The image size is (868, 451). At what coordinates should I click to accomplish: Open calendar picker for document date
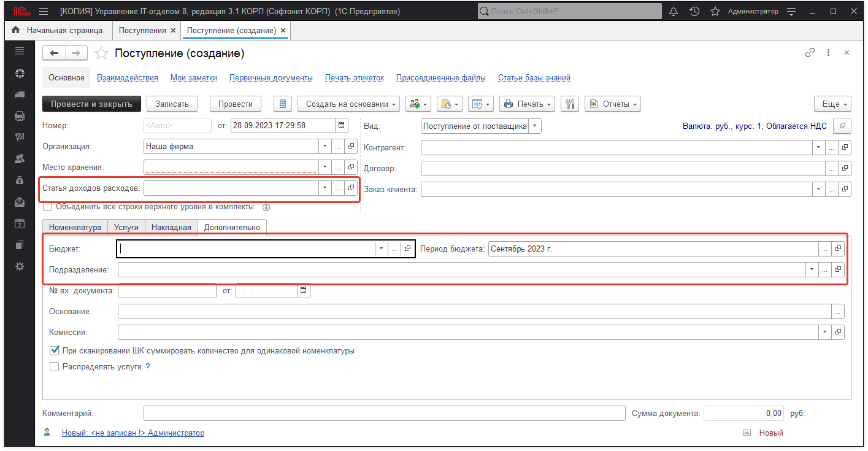(341, 126)
